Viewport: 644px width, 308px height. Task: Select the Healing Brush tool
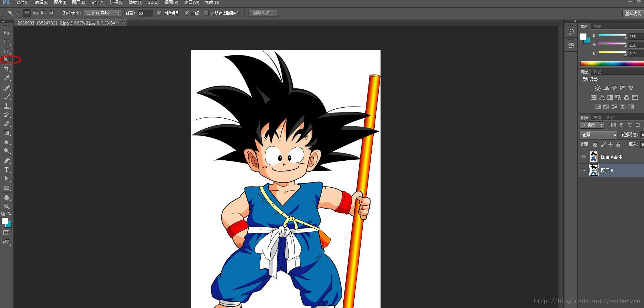pos(7,88)
